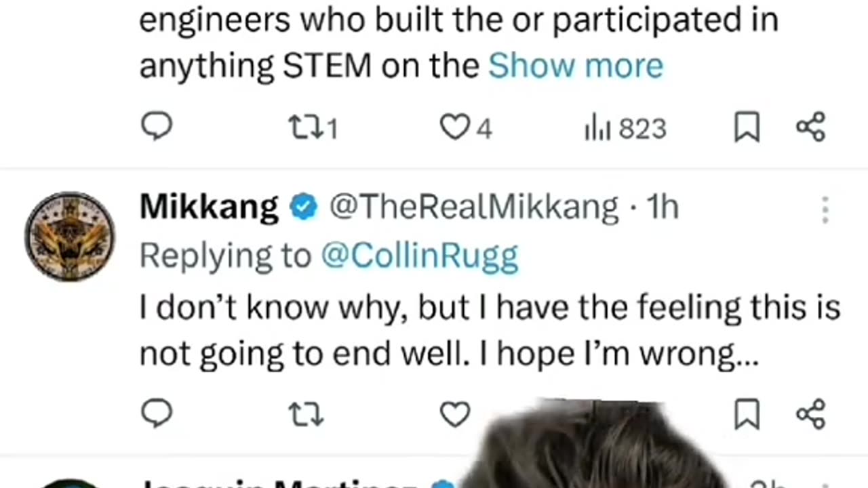The image size is (868, 488).
Task: Repost Mikkang's comment
Action: [x=306, y=413]
